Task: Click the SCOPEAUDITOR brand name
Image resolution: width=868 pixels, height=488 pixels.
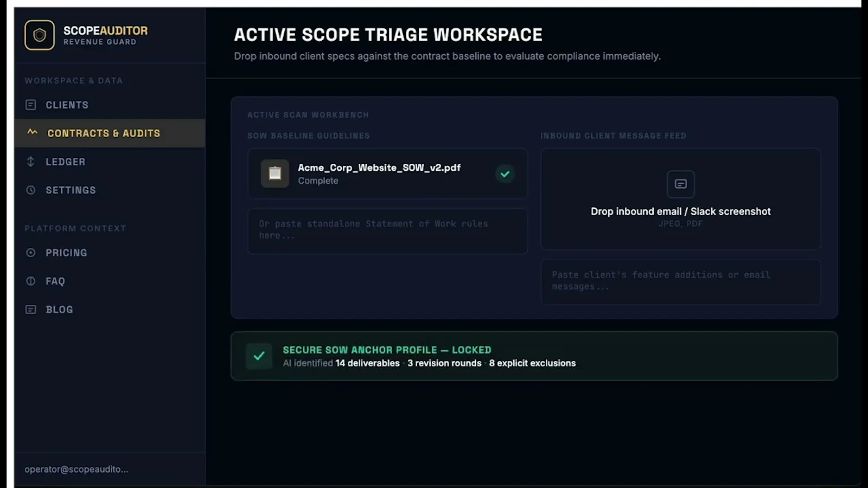Action: 105,30
